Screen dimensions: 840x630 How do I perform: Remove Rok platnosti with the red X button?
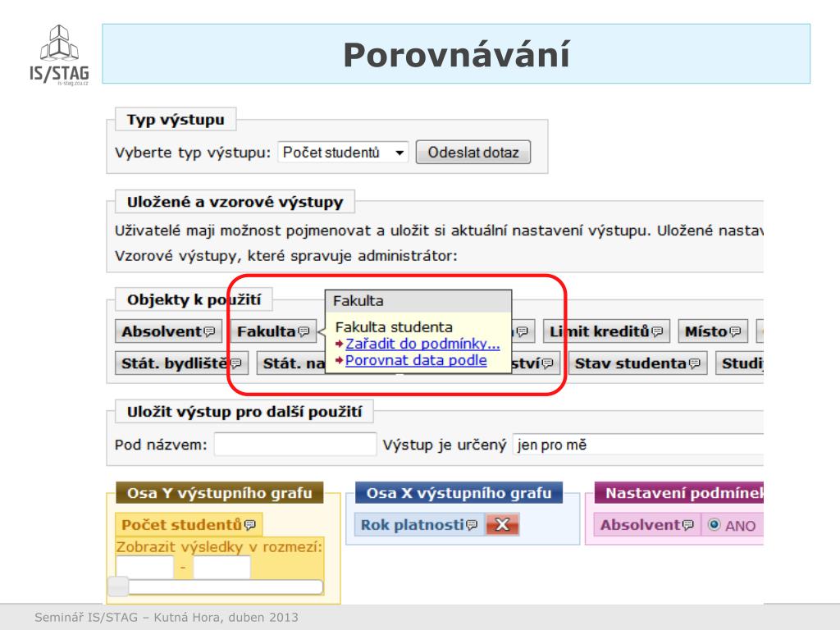pos(503,524)
